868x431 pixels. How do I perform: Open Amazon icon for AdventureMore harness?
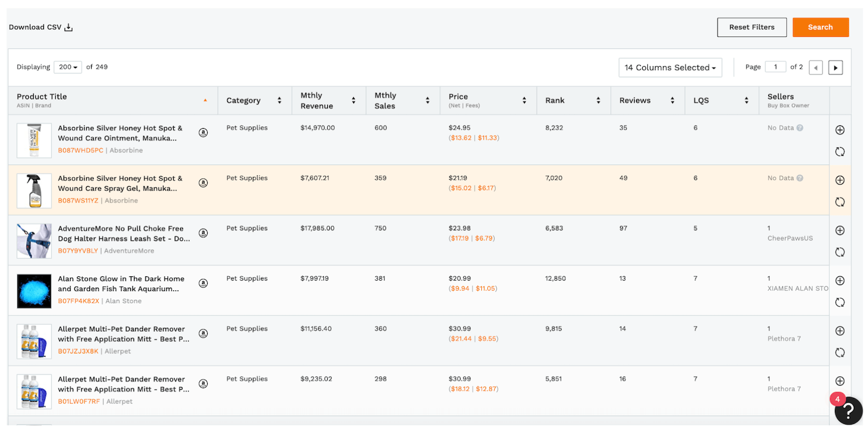coord(203,233)
